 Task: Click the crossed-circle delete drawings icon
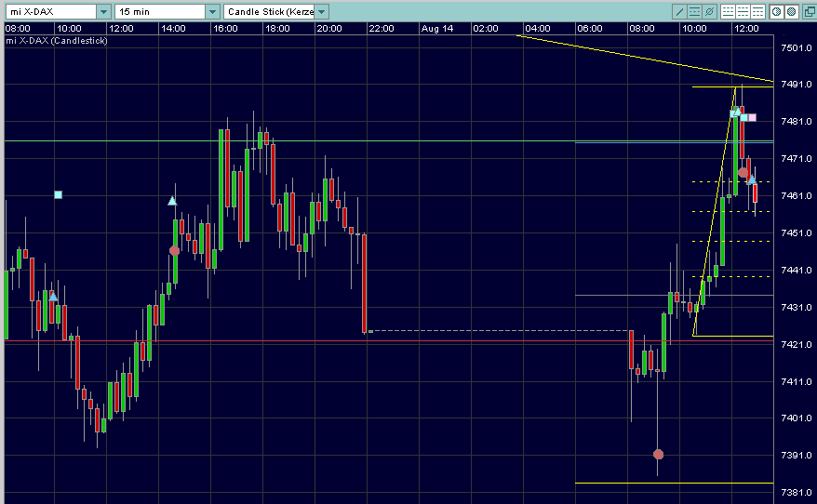point(710,11)
